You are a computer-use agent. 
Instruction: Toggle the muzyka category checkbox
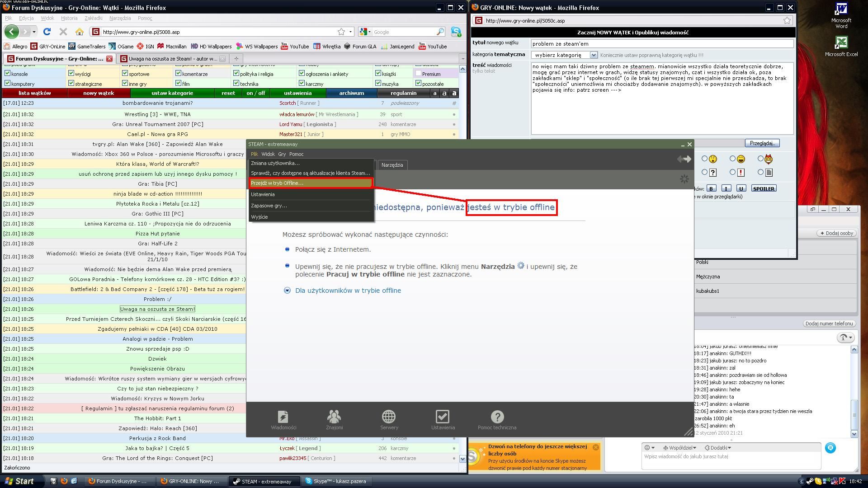tap(378, 83)
